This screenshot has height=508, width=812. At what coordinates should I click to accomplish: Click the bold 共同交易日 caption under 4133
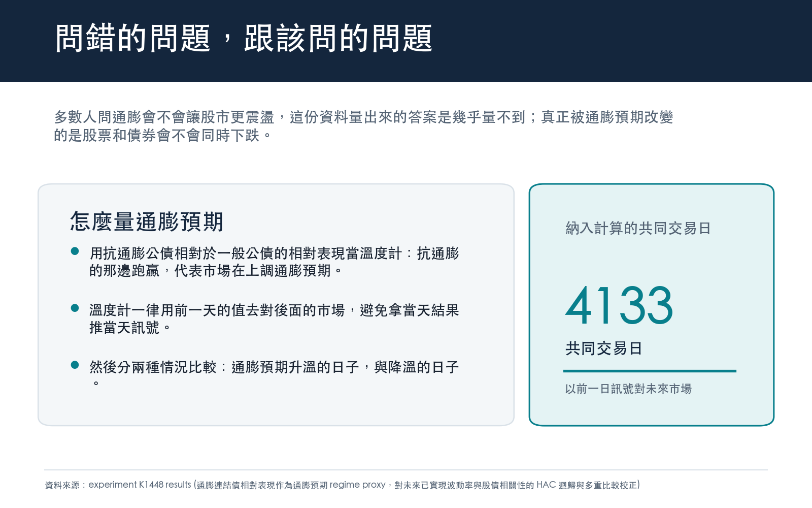click(604, 348)
